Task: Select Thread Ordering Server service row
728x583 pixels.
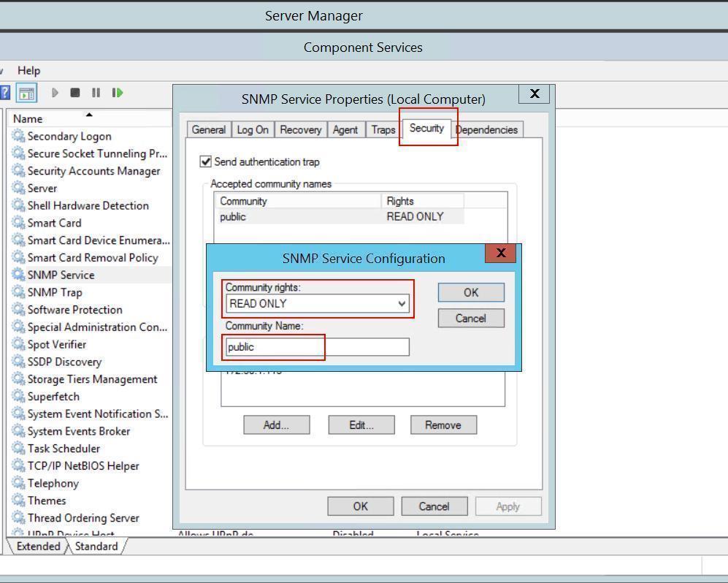Action: click(91, 517)
